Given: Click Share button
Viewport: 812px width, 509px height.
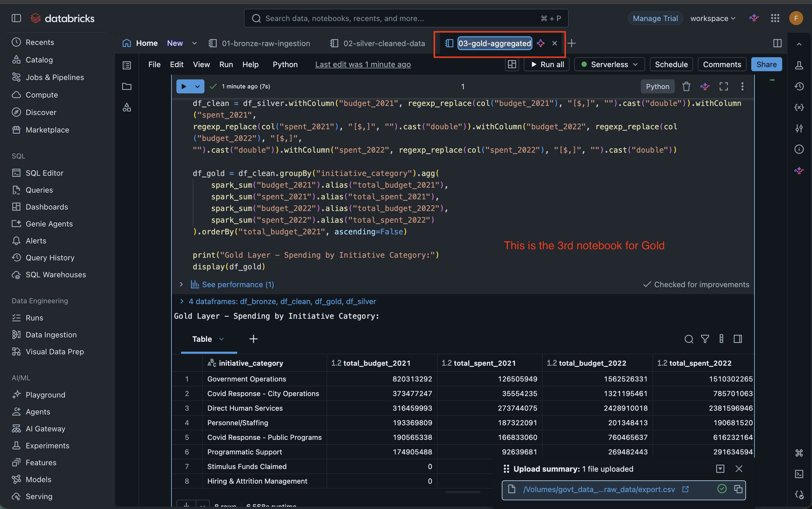Looking at the screenshot, I should click(766, 65).
